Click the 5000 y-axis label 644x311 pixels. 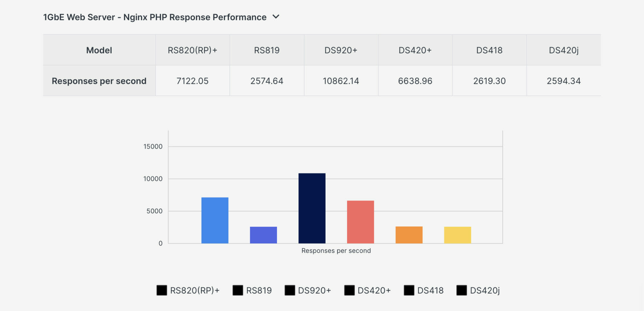click(x=155, y=211)
